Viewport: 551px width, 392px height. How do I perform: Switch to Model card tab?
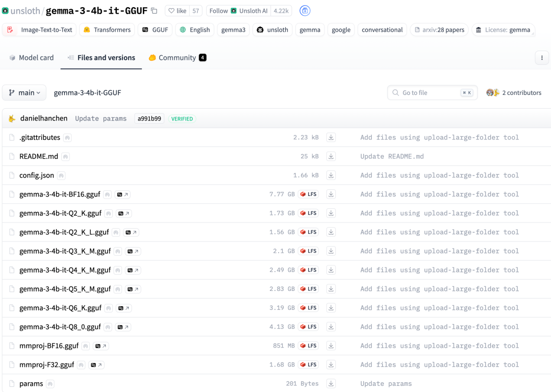(31, 58)
